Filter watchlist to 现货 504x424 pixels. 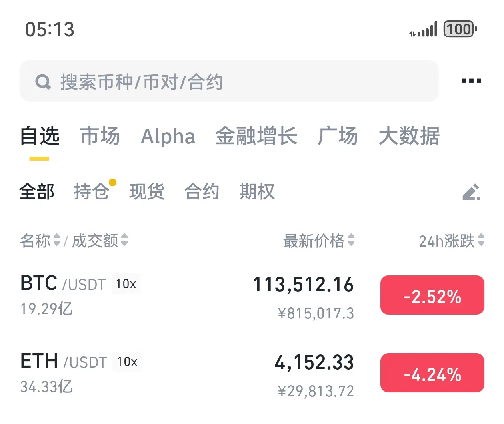(147, 191)
